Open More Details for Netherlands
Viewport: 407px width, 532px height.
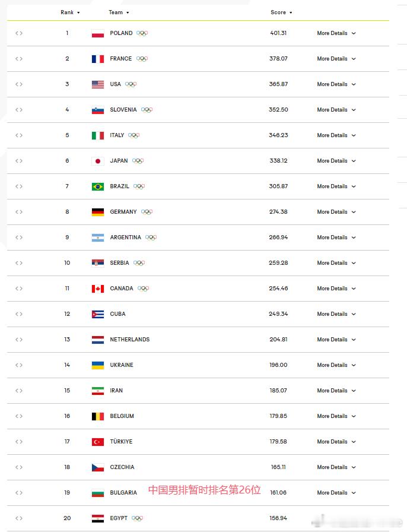336,339
